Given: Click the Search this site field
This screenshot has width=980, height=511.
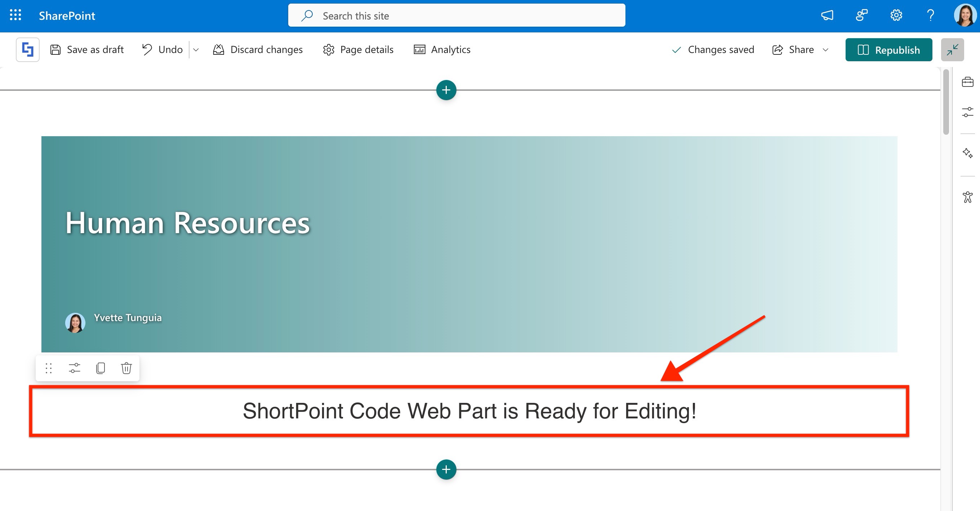Looking at the screenshot, I should (456, 15).
